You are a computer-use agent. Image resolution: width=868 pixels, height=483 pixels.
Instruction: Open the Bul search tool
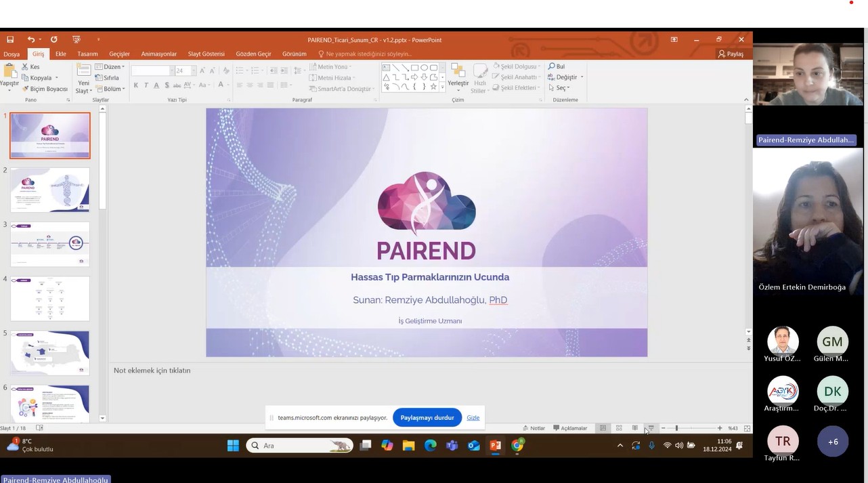pyautogui.click(x=557, y=67)
